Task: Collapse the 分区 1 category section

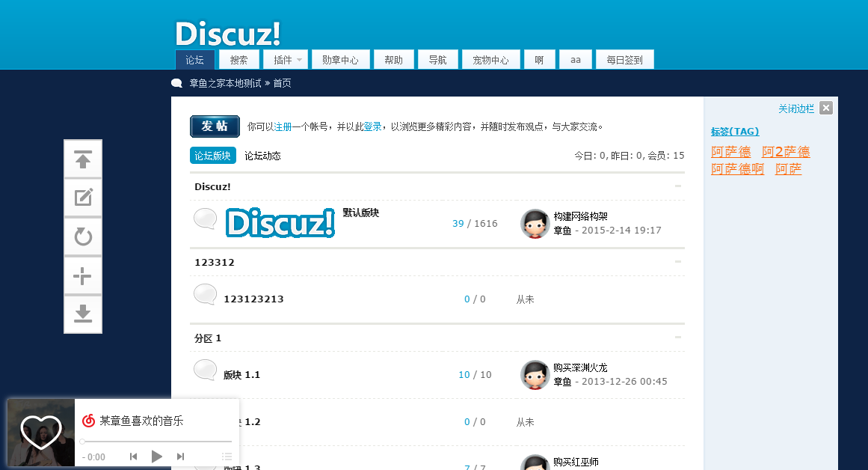Action: tap(678, 337)
